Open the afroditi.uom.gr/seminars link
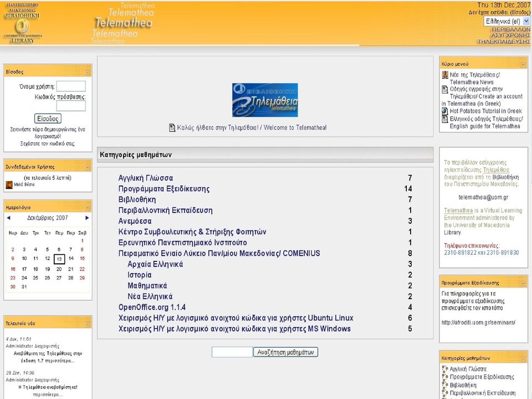The height and width of the screenshot is (399, 532). [478, 323]
